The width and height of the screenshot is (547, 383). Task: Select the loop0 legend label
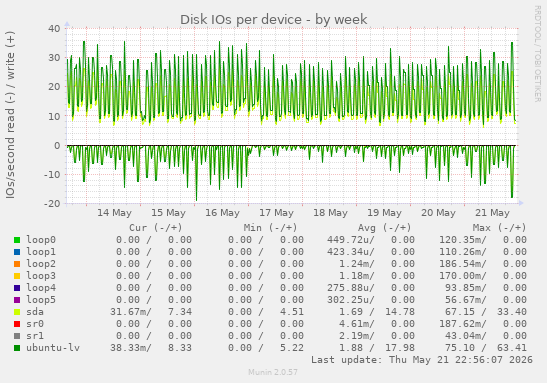tap(41, 240)
